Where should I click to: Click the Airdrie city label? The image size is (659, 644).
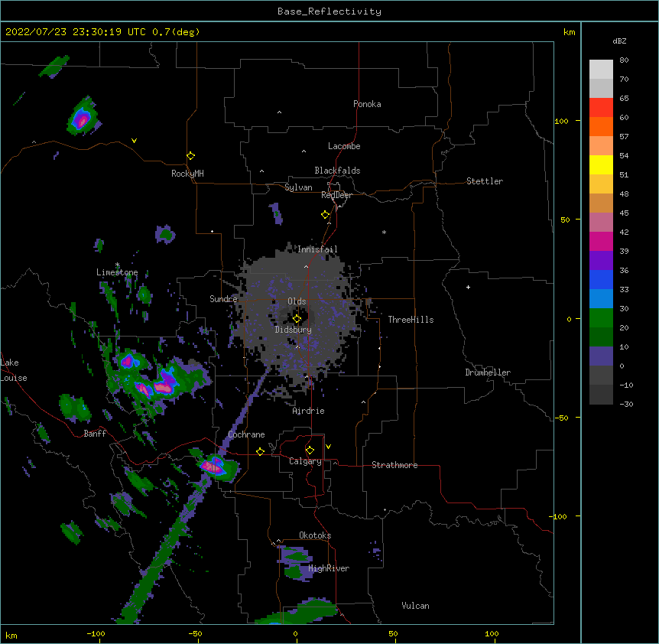tap(309, 411)
